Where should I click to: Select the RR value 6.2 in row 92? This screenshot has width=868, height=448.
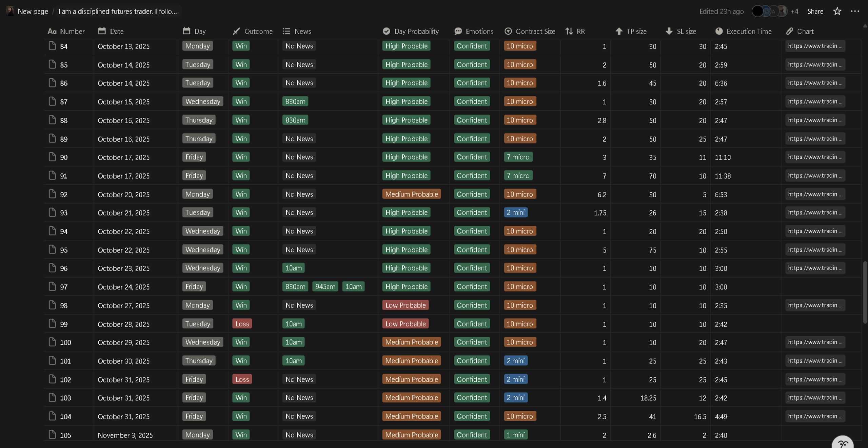[x=602, y=194]
